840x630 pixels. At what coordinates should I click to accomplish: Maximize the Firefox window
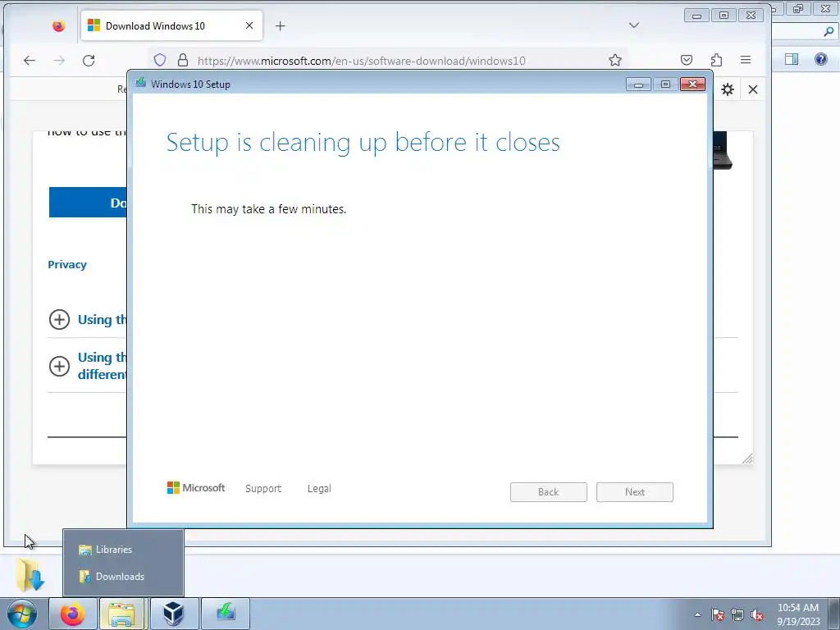724,16
